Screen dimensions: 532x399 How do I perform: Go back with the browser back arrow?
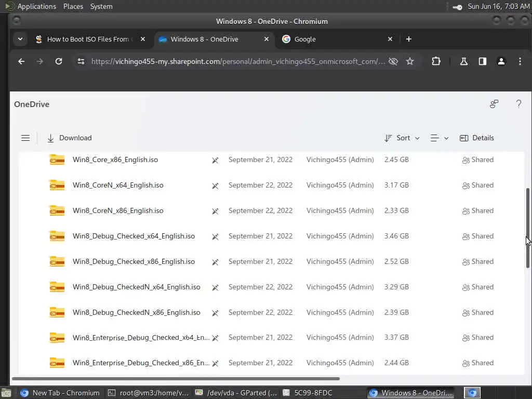coord(21,61)
